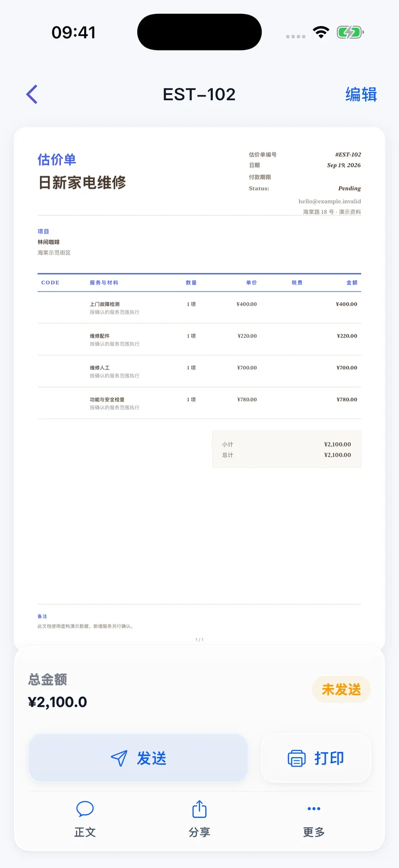Tap the #EST-102 estimate number
Viewport: 399px width, 868px height.
(x=348, y=155)
